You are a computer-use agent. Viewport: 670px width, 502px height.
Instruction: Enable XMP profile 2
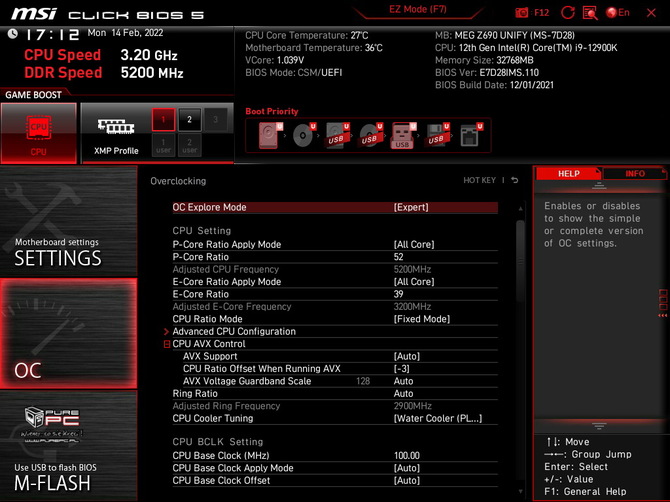(189, 120)
